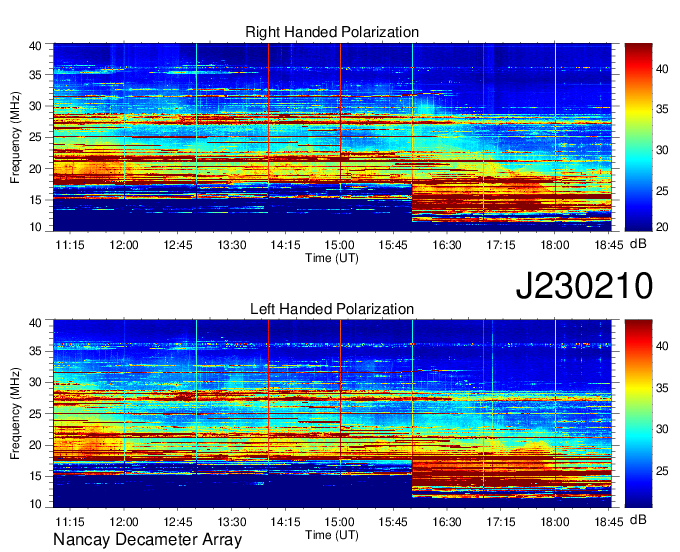
Task: Click 25 MHz frequency tick of Right Handed plot
Action: click(35, 137)
